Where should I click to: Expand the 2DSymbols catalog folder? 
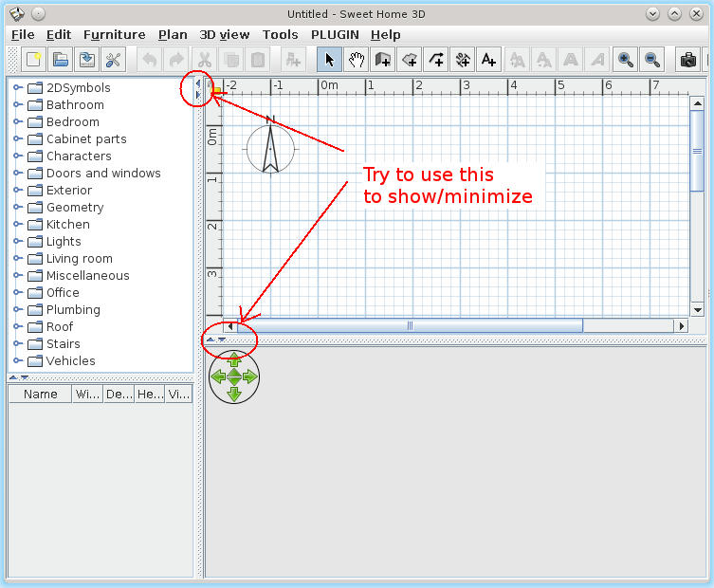[17, 87]
